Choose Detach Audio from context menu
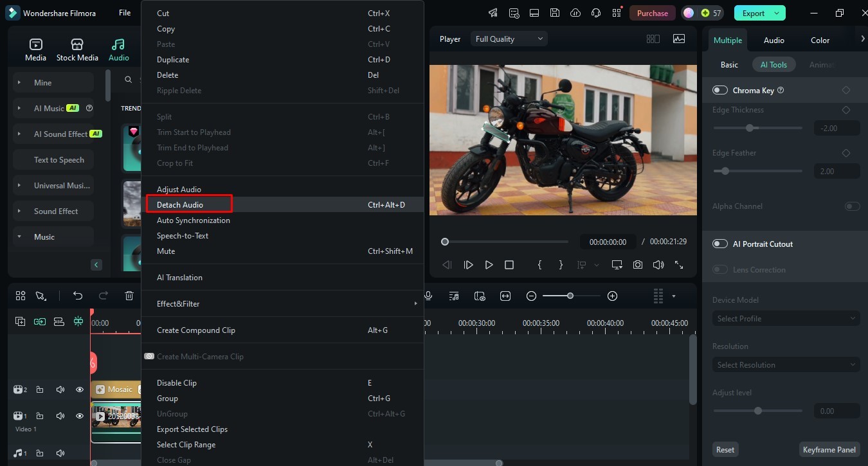868x466 pixels. click(180, 205)
